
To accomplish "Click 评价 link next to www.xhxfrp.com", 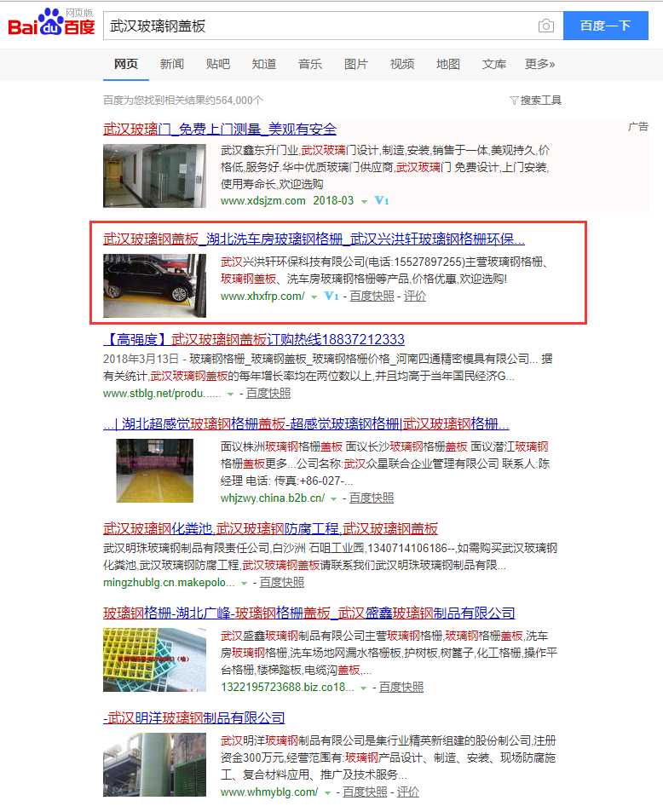I will [415, 297].
